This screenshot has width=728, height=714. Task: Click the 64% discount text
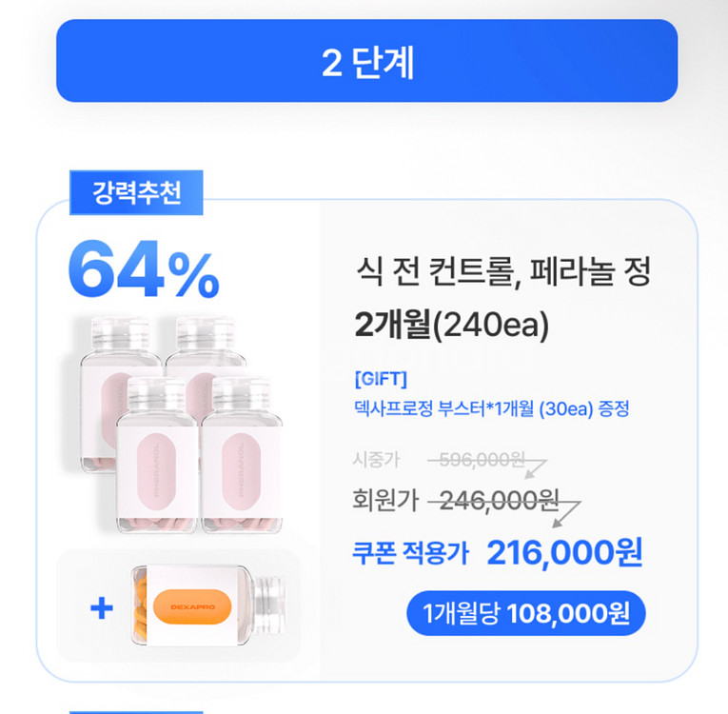144,269
